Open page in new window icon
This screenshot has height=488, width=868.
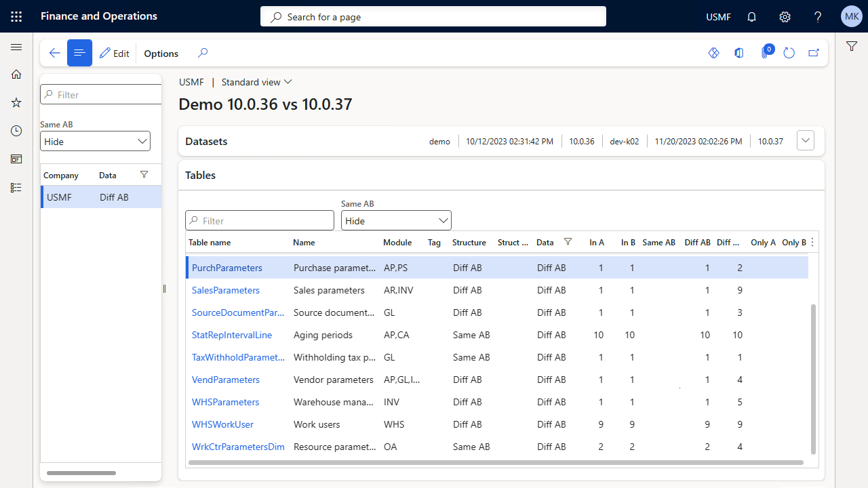click(x=814, y=53)
